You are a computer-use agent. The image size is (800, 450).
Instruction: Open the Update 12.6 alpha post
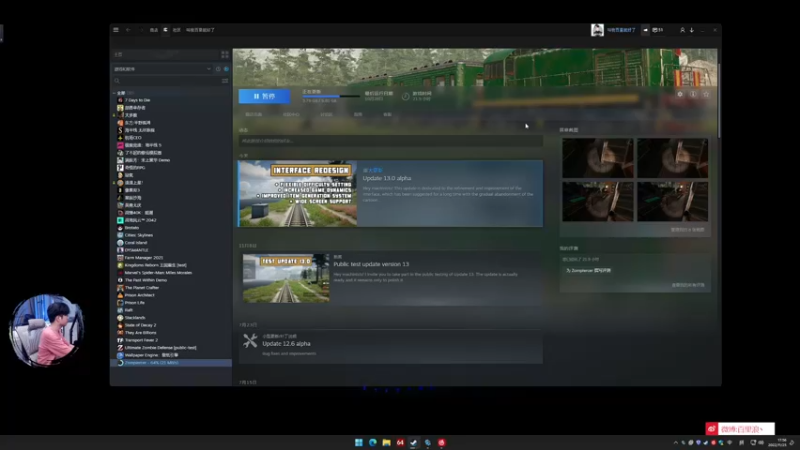point(286,344)
